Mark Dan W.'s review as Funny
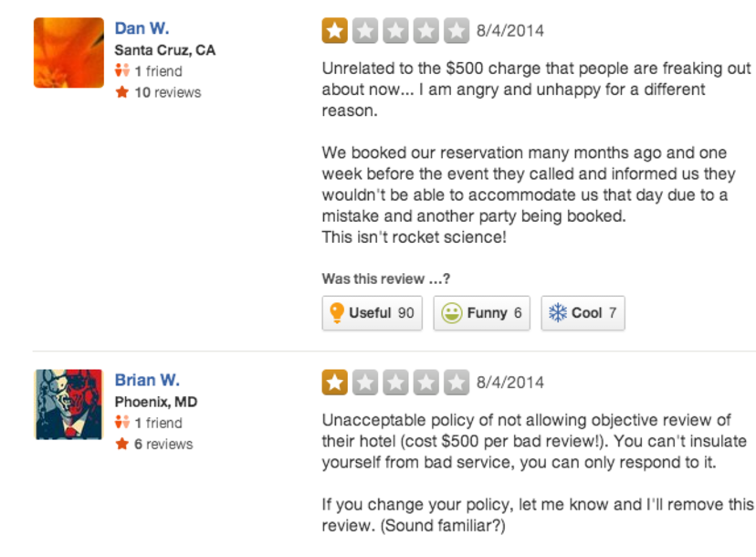The width and height of the screenshot is (756, 557). pos(481,313)
